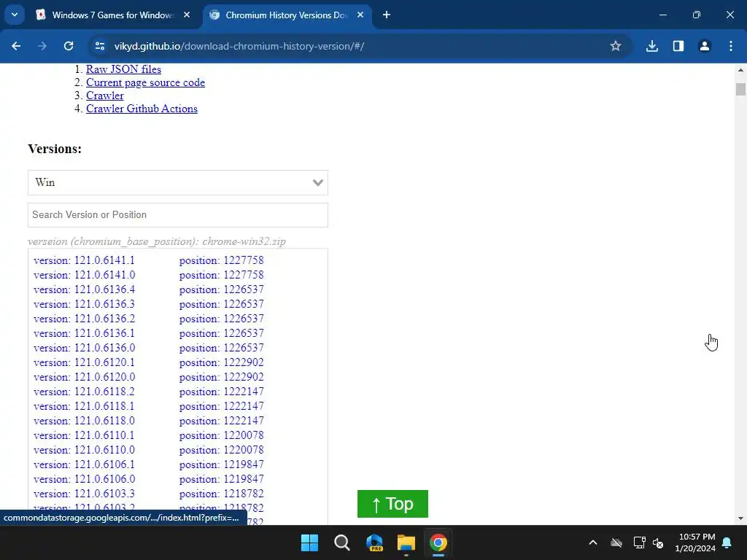This screenshot has width=747, height=560.
Task: Click the muted volume tray icon
Action: 659,542
